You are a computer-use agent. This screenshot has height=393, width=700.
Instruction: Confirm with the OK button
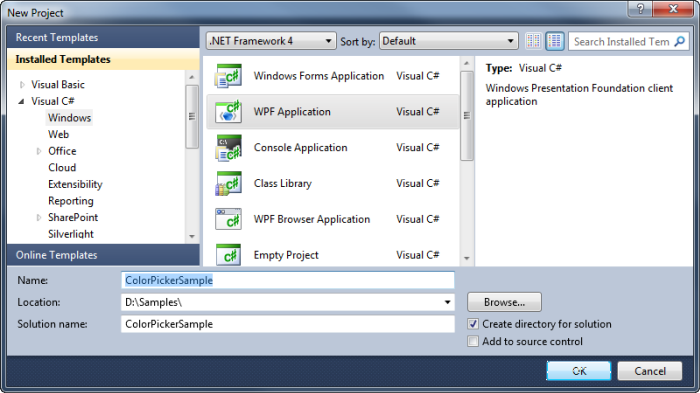[x=579, y=371]
